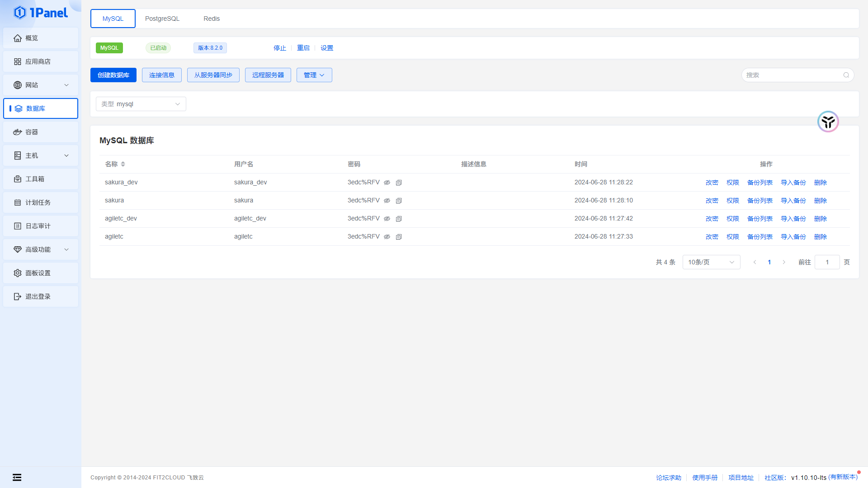Click 停止 to stop MySQL
The image size is (868, 488).
(x=280, y=48)
